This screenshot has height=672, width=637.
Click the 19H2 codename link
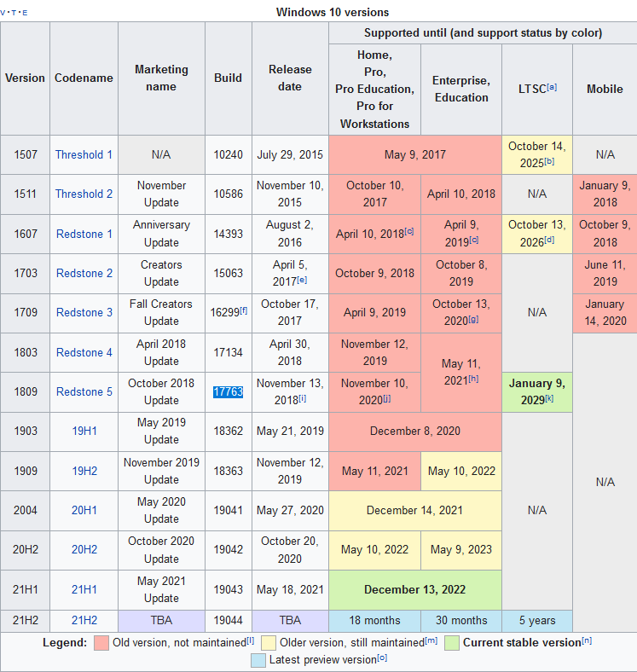tap(84, 471)
